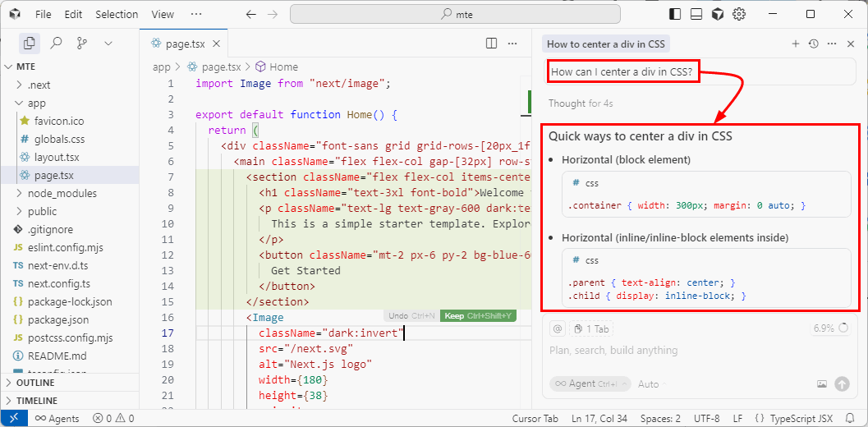Click the 6.9% context usage indicator
Viewport: 868px width, 427px height.
coord(831,328)
